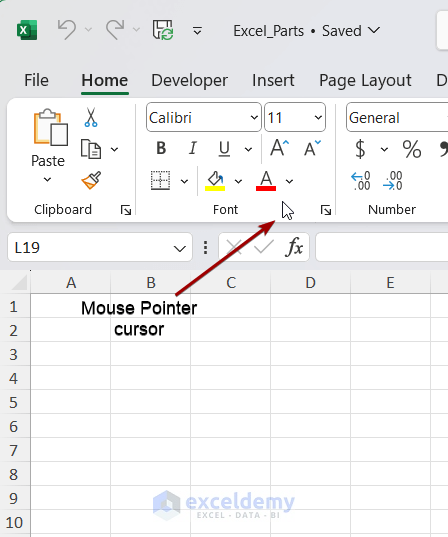The image size is (448, 537).
Task: Click the Decrease Font Size icon
Action: click(x=313, y=148)
